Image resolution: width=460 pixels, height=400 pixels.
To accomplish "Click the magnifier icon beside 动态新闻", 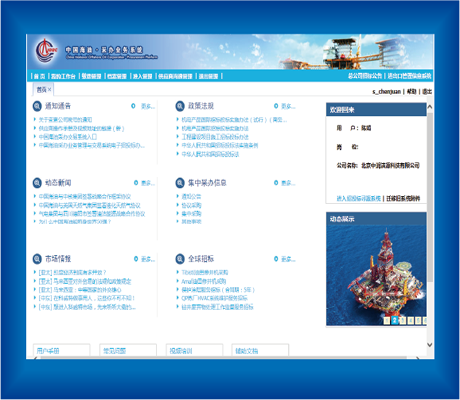I will [x=37, y=183].
